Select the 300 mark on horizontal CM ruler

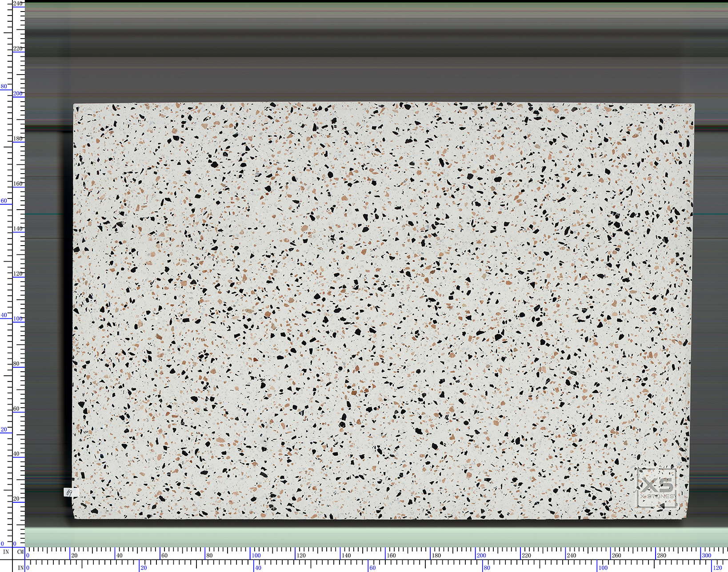706,555
